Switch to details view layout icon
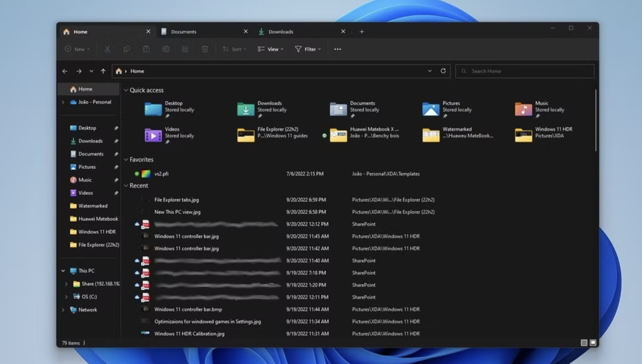 point(584,343)
